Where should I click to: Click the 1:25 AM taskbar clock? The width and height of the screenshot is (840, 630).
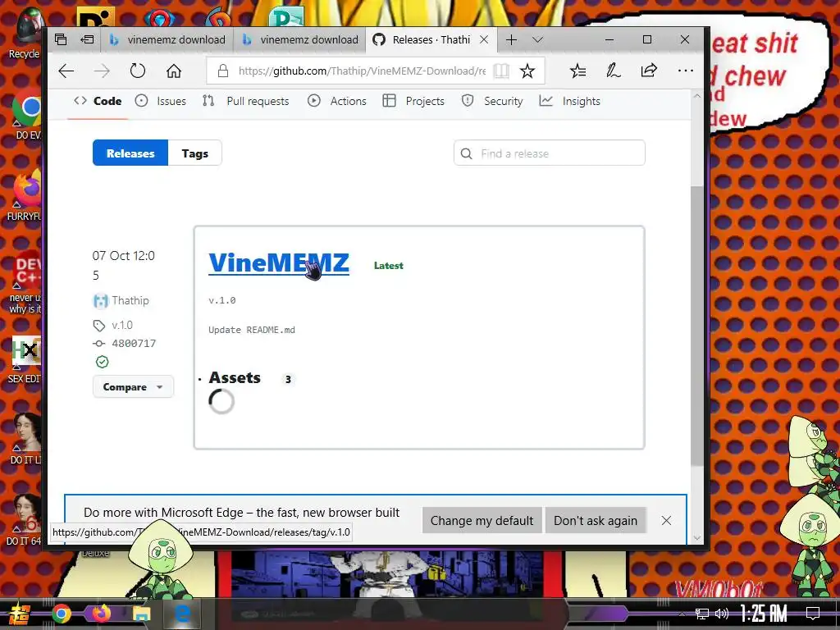[x=764, y=614]
